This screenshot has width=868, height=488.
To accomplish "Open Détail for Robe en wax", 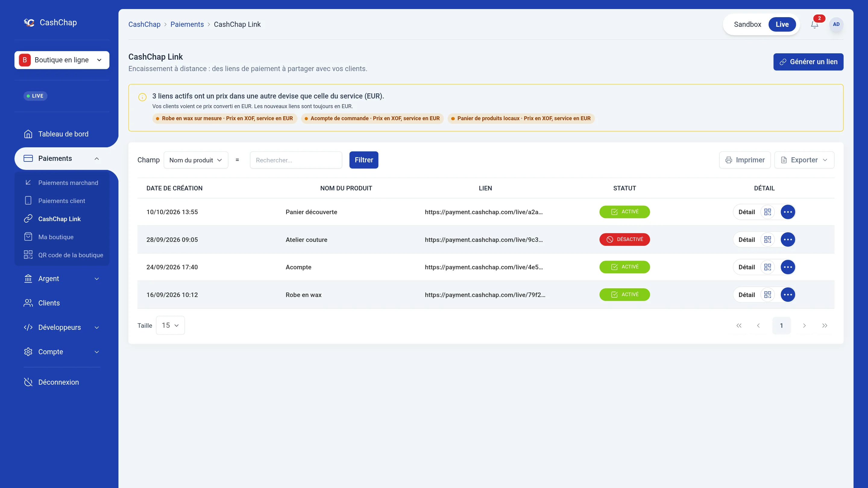I will point(746,295).
